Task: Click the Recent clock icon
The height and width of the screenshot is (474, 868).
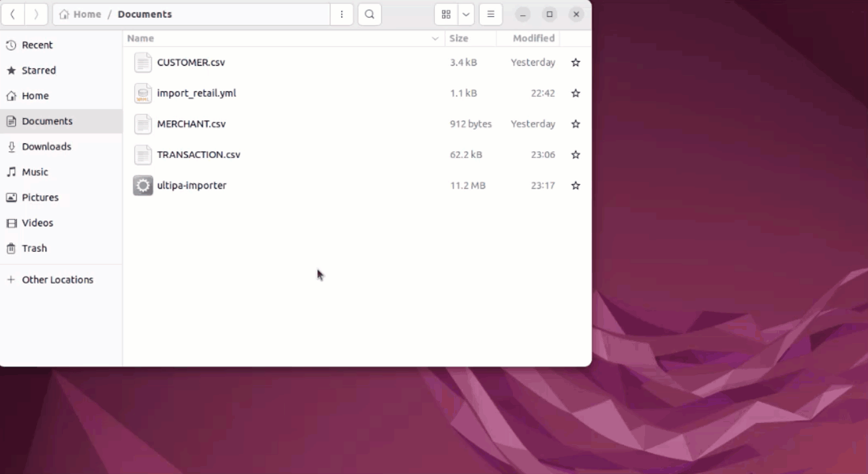Action: pyautogui.click(x=11, y=45)
